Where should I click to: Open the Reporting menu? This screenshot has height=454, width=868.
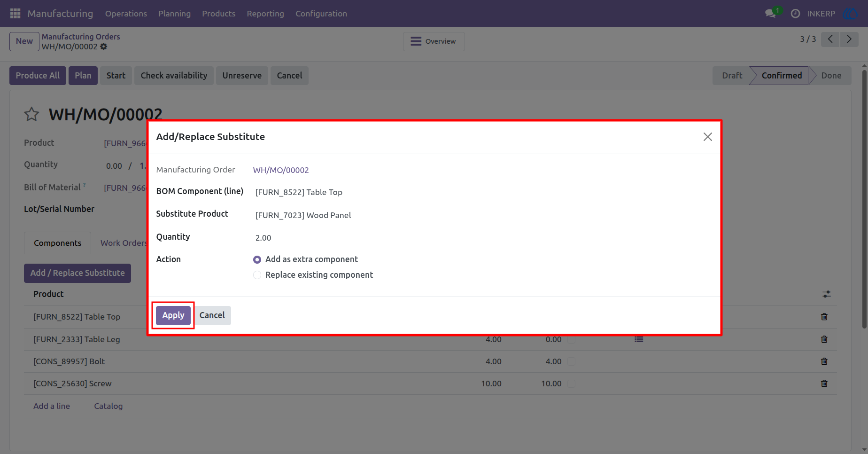coord(265,14)
